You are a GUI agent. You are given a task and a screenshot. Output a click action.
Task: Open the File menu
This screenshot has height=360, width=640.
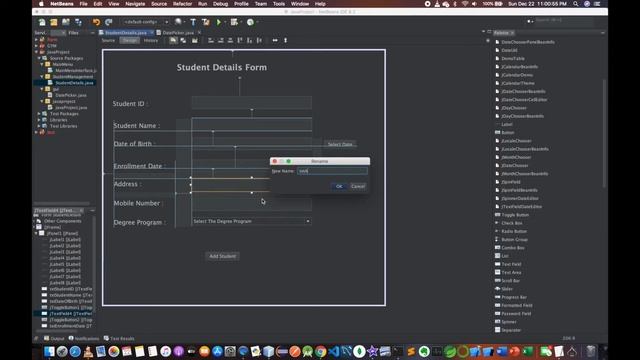coord(84,4)
